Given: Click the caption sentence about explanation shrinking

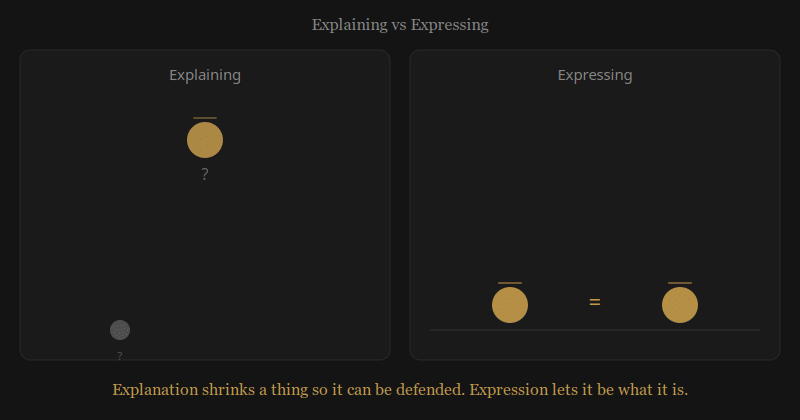Looking at the screenshot, I should (x=400, y=390).
